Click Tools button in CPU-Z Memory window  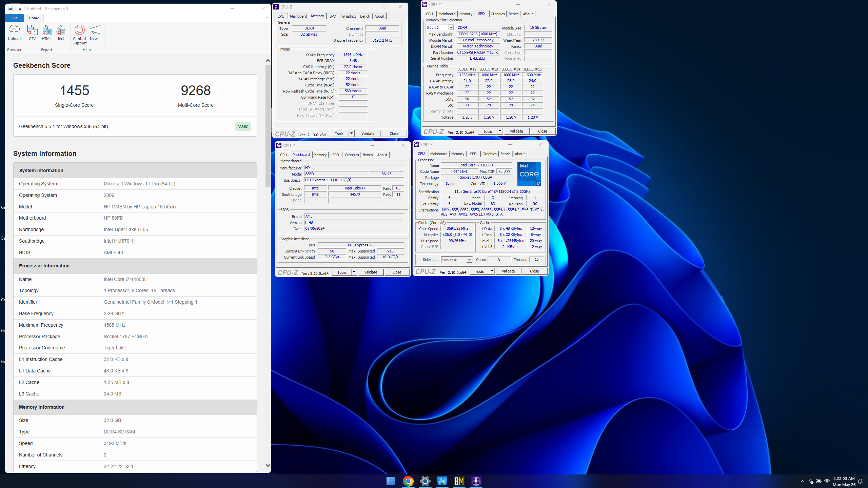point(339,134)
